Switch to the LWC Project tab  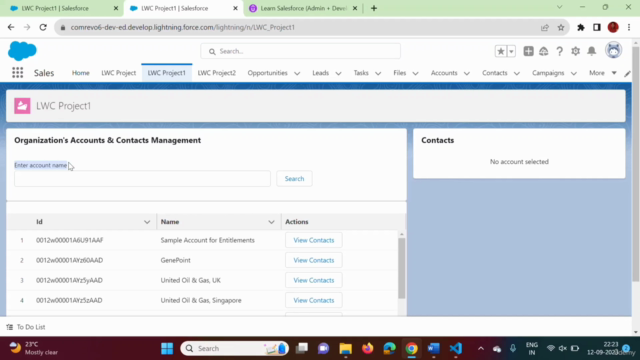pyautogui.click(x=118, y=73)
